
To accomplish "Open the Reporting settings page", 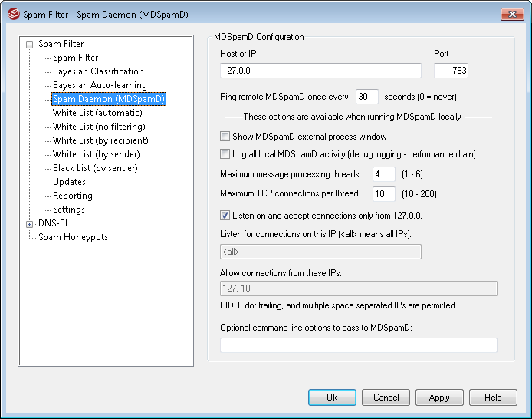I will click(x=73, y=196).
